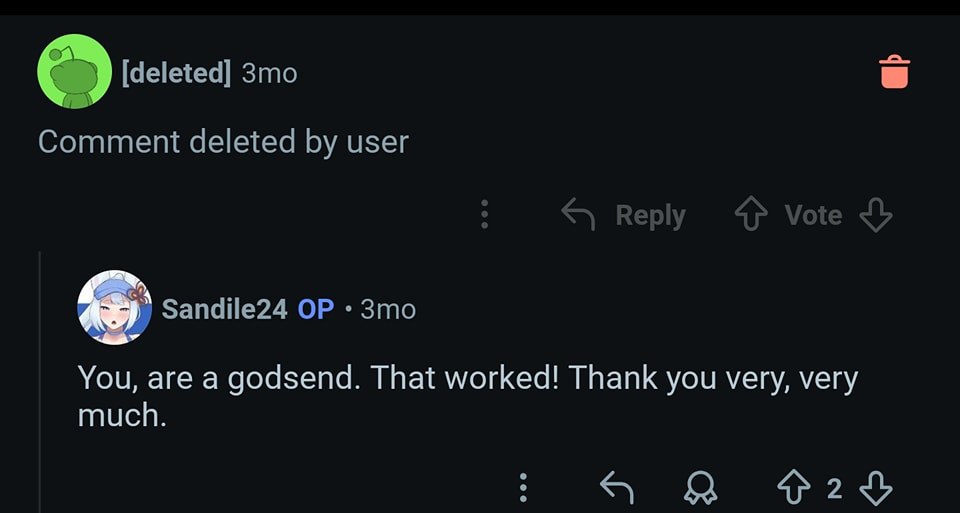
Task: Open three-dot menu on Sandile24's comment
Action: (x=522, y=487)
